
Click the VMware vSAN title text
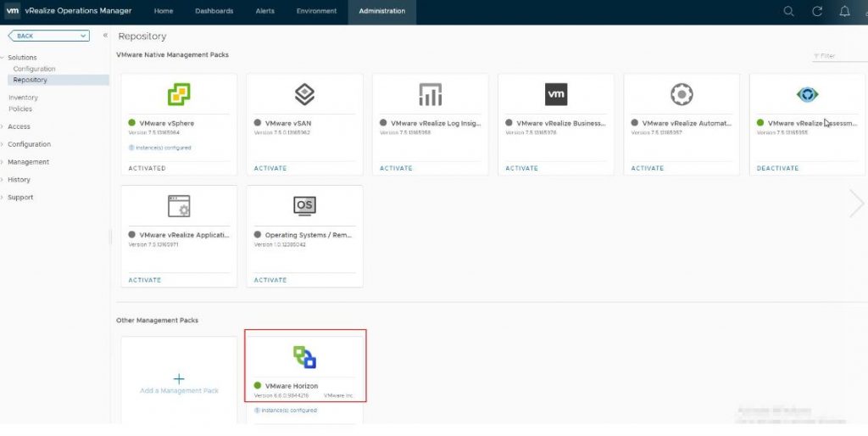click(288, 123)
